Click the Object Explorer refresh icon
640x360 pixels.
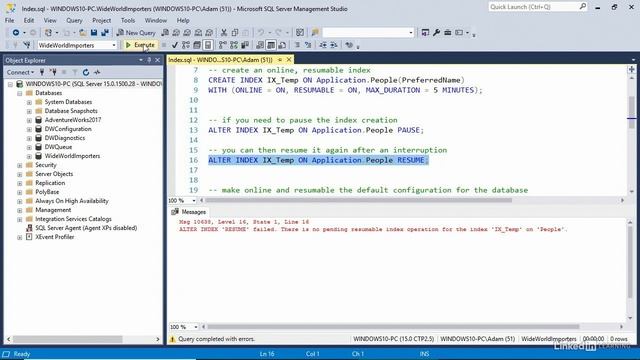tap(86, 72)
